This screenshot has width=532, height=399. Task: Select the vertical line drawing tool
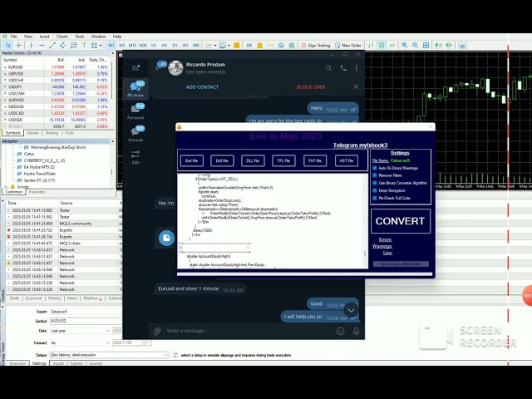31,45
